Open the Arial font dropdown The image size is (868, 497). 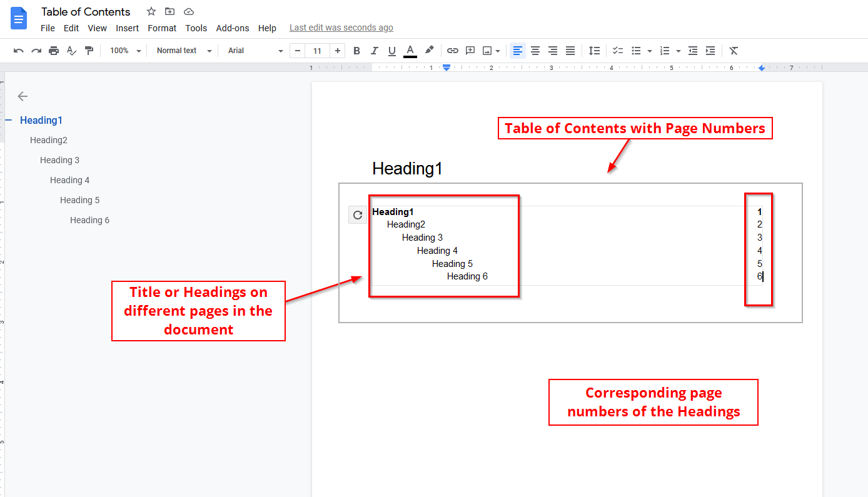point(255,51)
